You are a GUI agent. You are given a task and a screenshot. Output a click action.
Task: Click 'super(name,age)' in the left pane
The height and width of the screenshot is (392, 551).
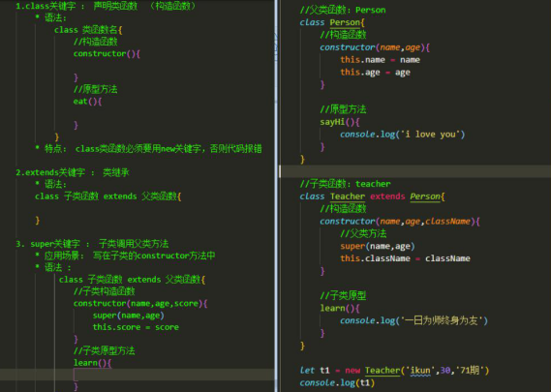(x=128, y=316)
